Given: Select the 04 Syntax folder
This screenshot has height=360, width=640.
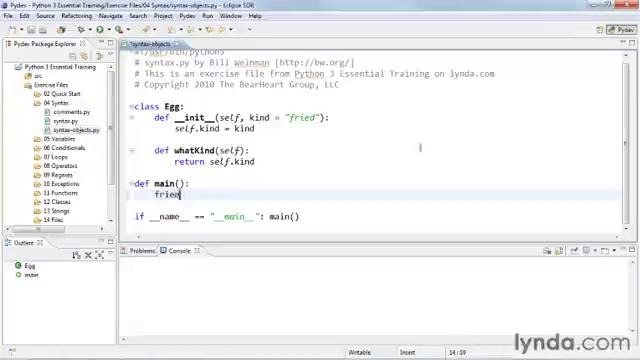Looking at the screenshot, I should (x=56, y=103).
